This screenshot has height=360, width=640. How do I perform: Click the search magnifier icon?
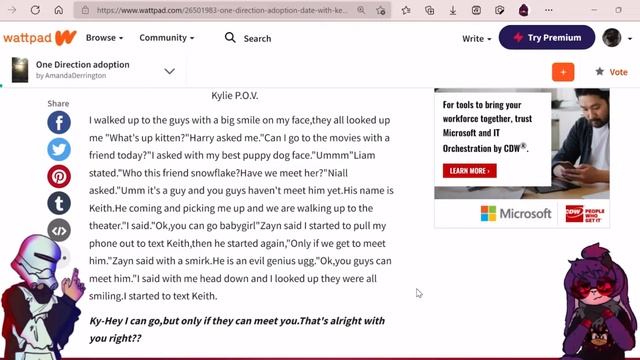(230, 38)
